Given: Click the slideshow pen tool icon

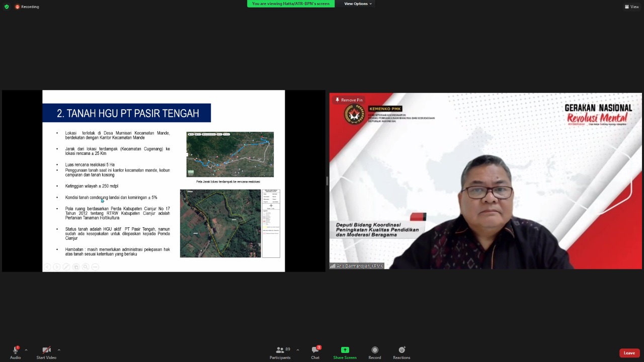Looking at the screenshot, I should tap(66, 267).
